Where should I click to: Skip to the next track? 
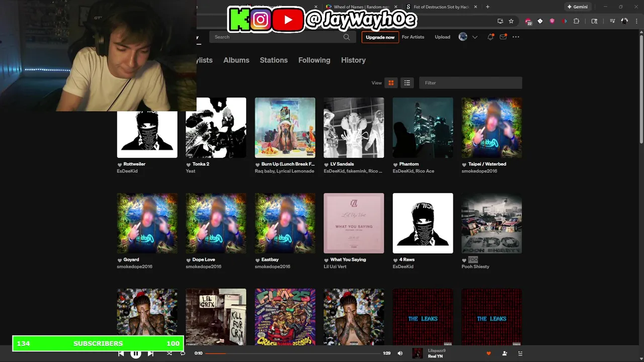[150, 353]
